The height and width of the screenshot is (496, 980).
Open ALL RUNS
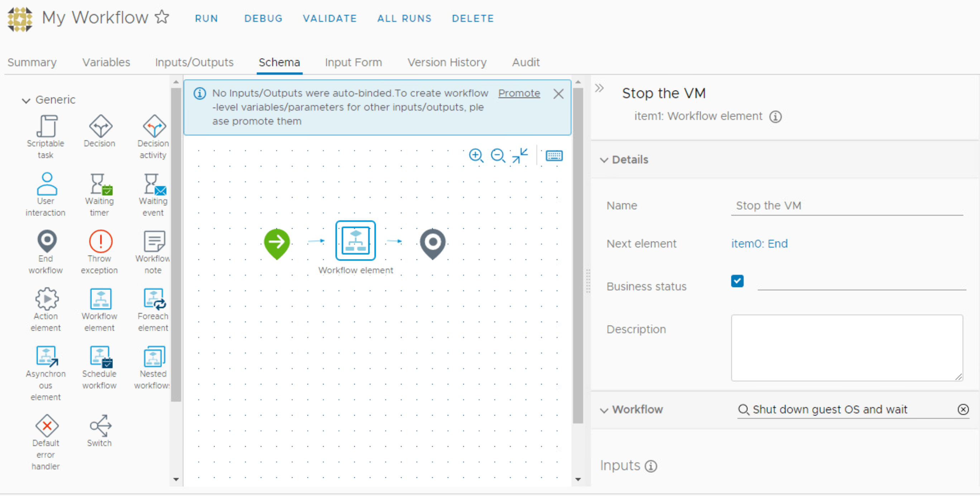point(404,18)
